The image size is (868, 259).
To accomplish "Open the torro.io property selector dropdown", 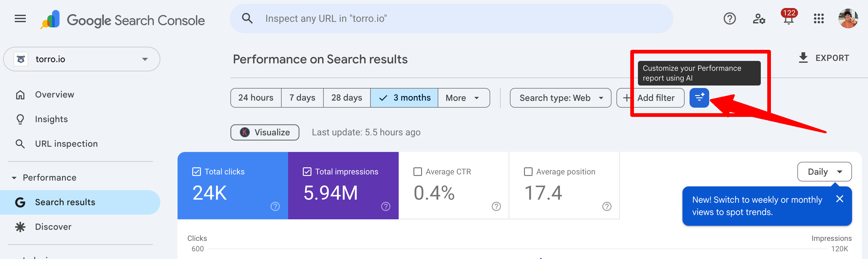I will [81, 59].
